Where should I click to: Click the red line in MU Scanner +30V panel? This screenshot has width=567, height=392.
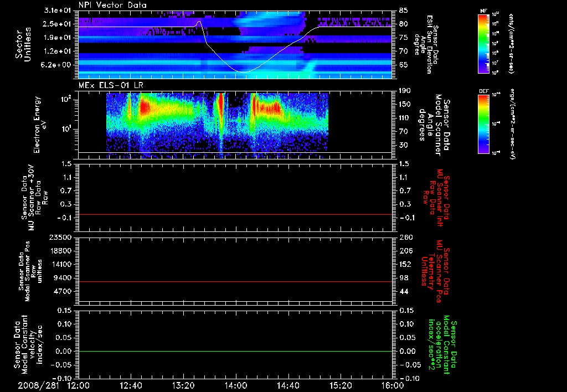(x=235, y=214)
